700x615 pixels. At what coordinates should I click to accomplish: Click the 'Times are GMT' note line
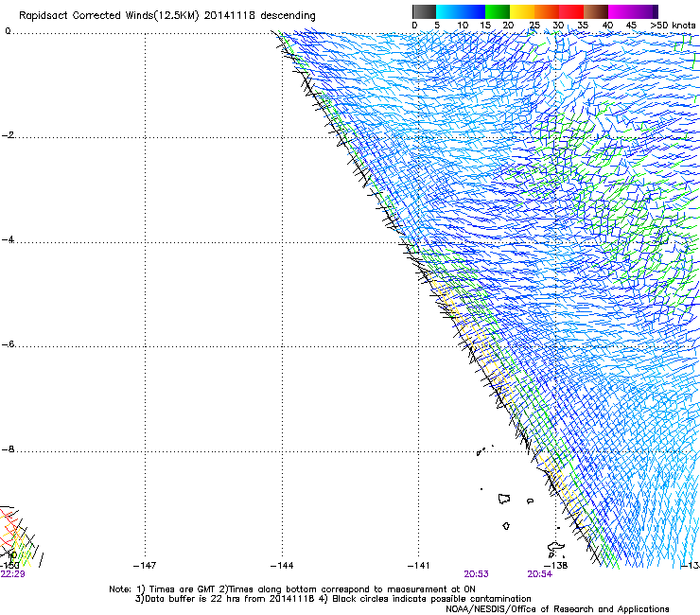(292, 589)
